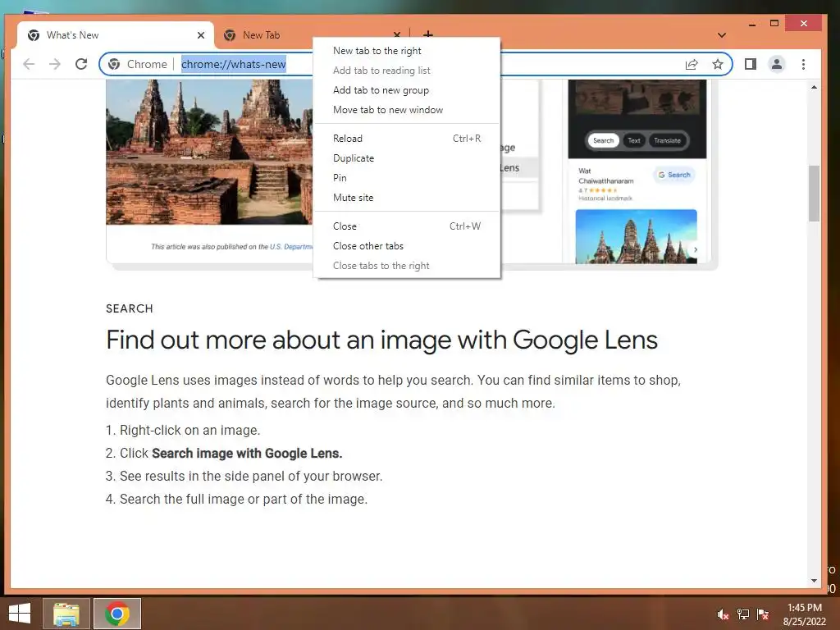Click the muted volume tray icon
The width and height of the screenshot is (840, 630).
tap(723, 614)
